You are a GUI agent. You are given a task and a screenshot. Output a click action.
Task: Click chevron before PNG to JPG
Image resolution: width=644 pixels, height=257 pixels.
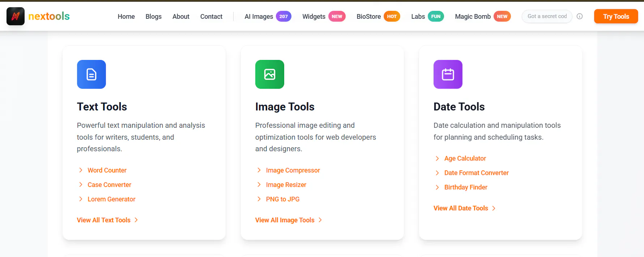[259, 199]
